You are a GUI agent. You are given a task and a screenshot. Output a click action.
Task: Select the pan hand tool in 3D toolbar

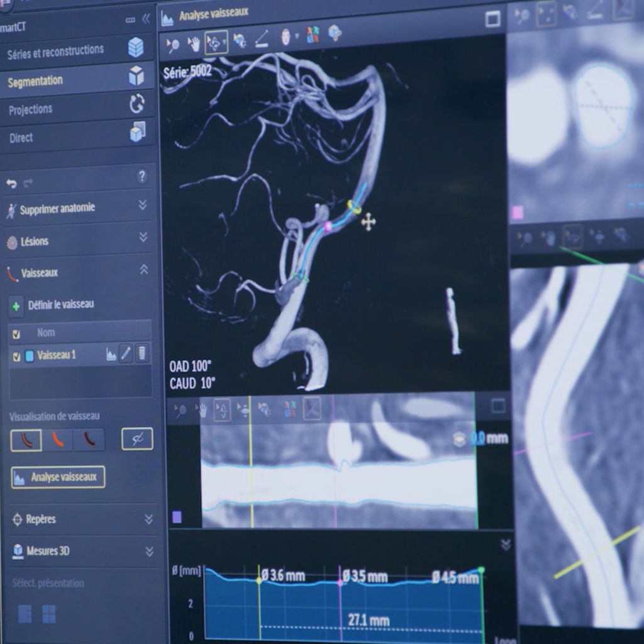[x=194, y=43]
